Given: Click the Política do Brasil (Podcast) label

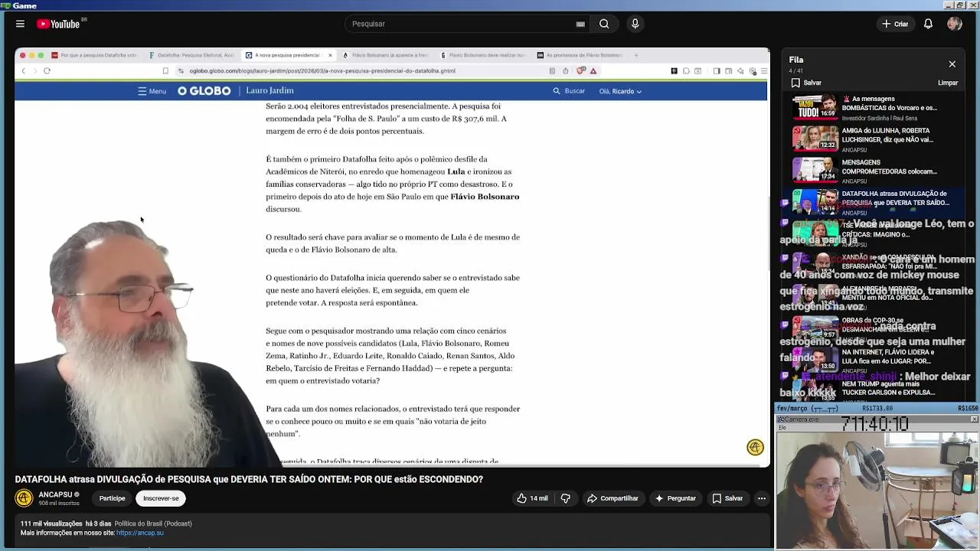Looking at the screenshot, I should (x=153, y=523).
